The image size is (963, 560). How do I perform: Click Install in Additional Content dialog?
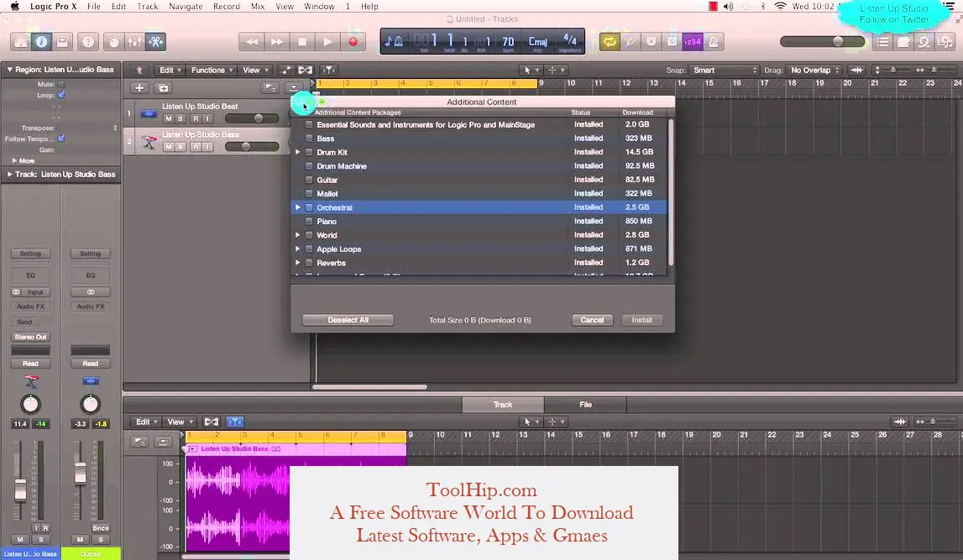[641, 320]
